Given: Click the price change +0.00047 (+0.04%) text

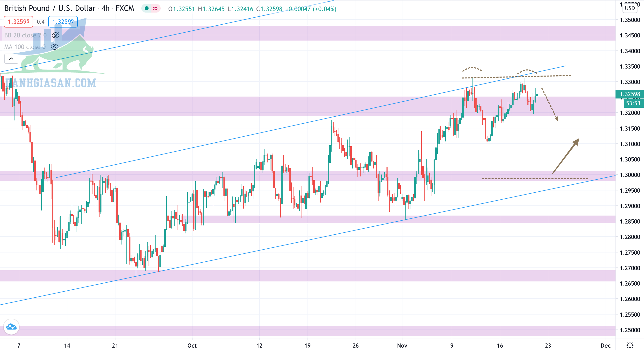Looking at the screenshot, I should [311, 9].
